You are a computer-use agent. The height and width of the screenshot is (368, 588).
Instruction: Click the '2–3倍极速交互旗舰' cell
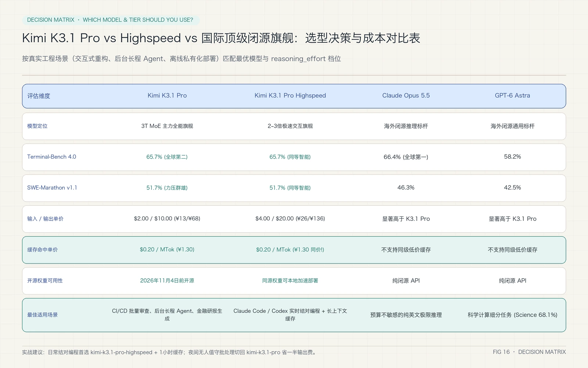[290, 126]
